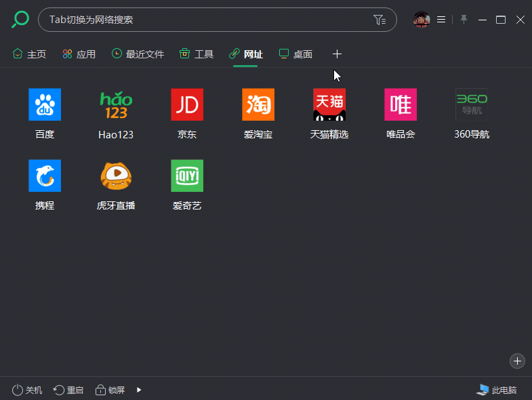Open the 携程 dolphin shortcut
Image resolution: width=532 pixels, height=400 pixels.
(x=45, y=176)
